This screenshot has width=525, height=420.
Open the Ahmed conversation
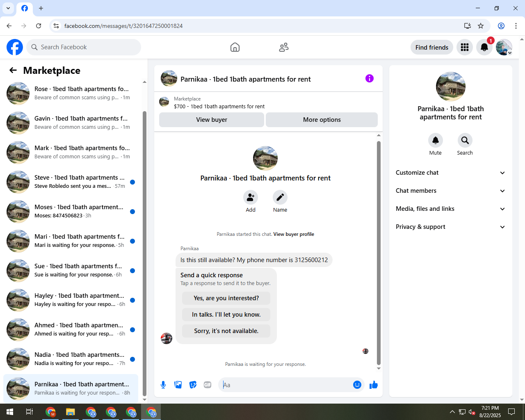pyautogui.click(x=71, y=329)
